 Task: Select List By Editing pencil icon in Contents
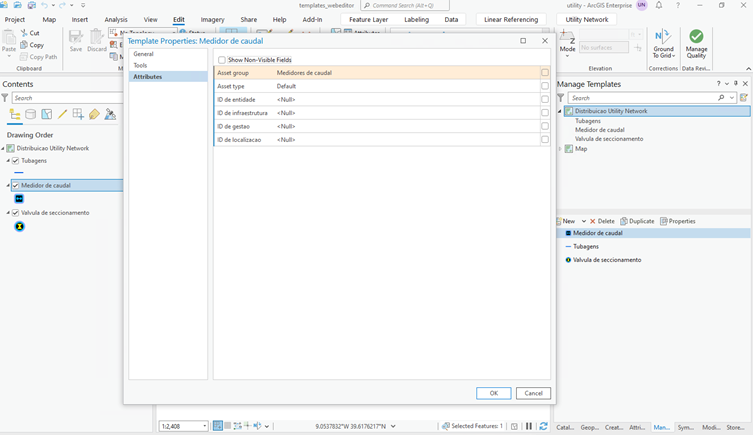(x=62, y=114)
